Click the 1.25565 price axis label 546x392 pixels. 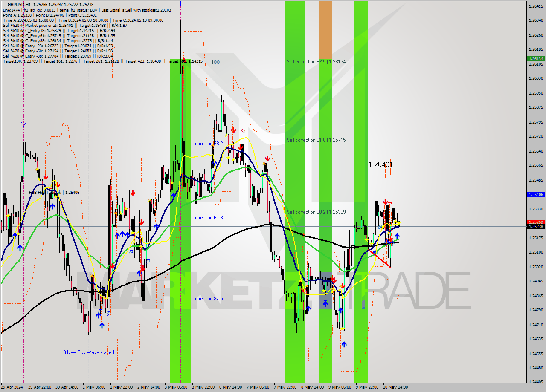(537, 165)
